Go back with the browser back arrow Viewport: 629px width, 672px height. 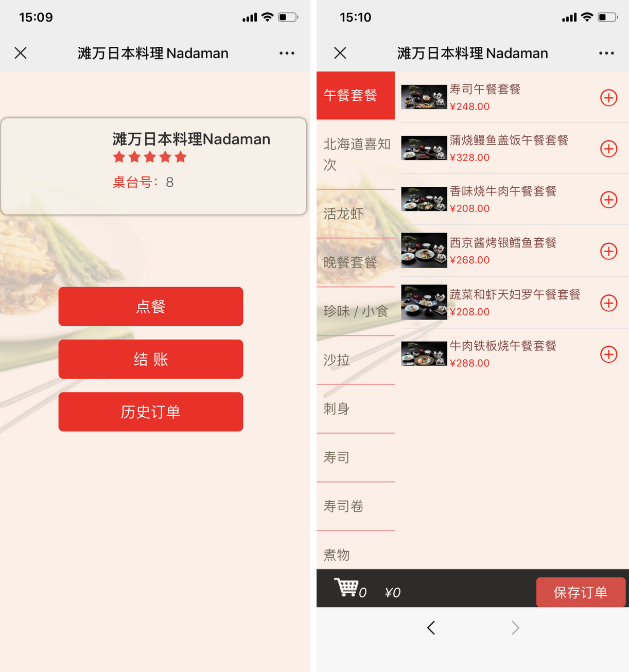(431, 628)
